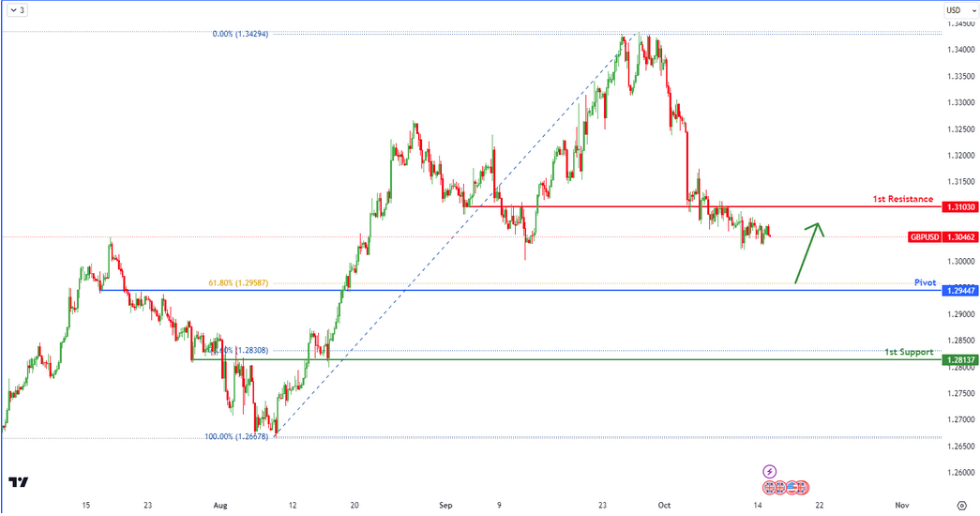Open chart settings gear icon
The height and width of the screenshot is (516, 980).
point(962,506)
